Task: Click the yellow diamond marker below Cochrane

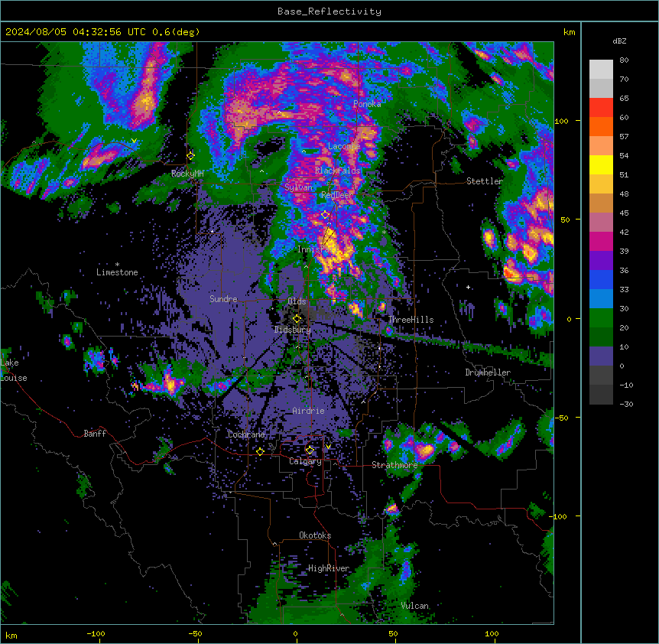Action: (x=260, y=451)
